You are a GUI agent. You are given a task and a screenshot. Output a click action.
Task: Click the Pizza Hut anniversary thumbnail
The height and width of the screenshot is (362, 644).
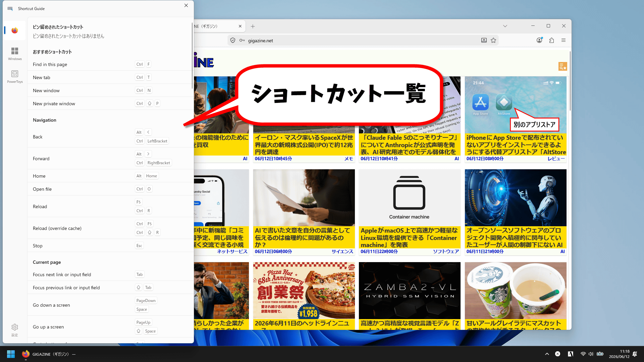(304, 291)
